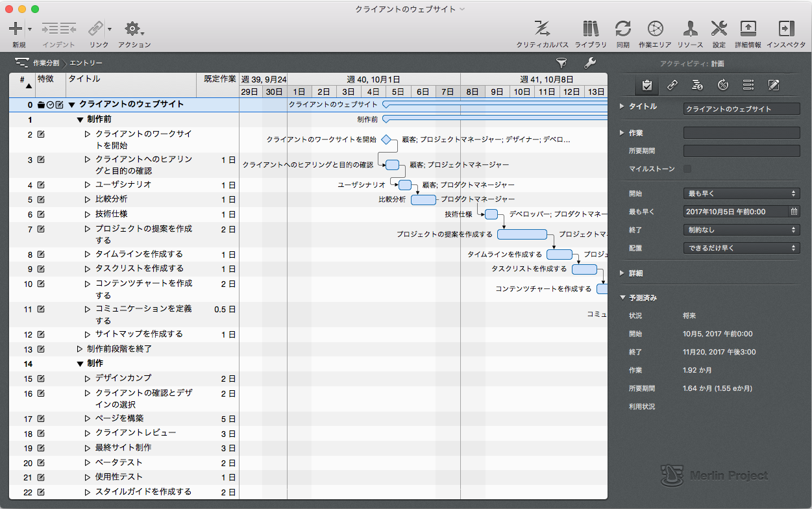Click the タイトル input field in the inspector
This screenshot has height=509, width=812.
(x=741, y=108)
